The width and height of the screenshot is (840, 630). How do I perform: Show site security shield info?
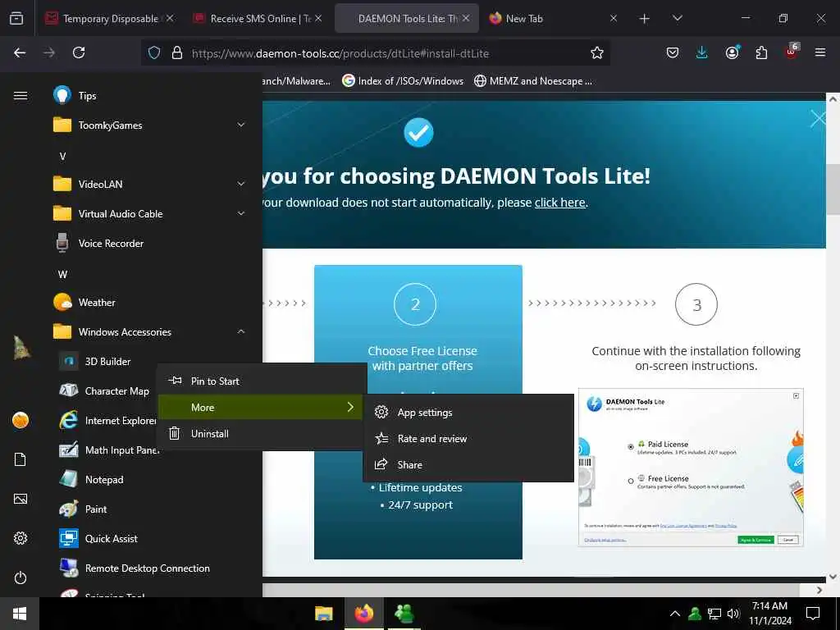pos(154,52)
